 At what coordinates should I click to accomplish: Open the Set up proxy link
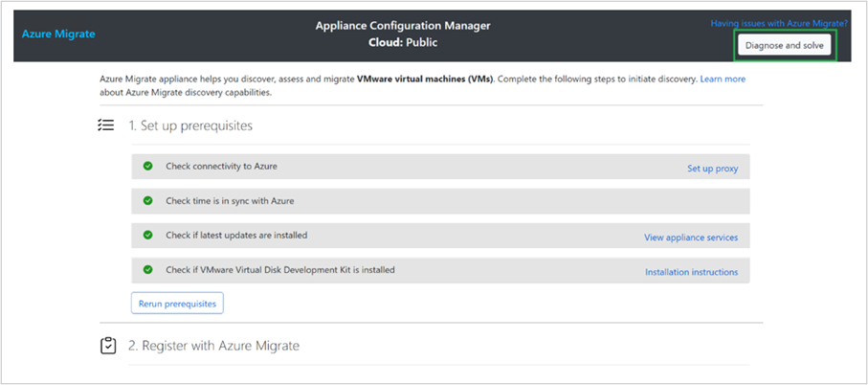coord(712,169)
